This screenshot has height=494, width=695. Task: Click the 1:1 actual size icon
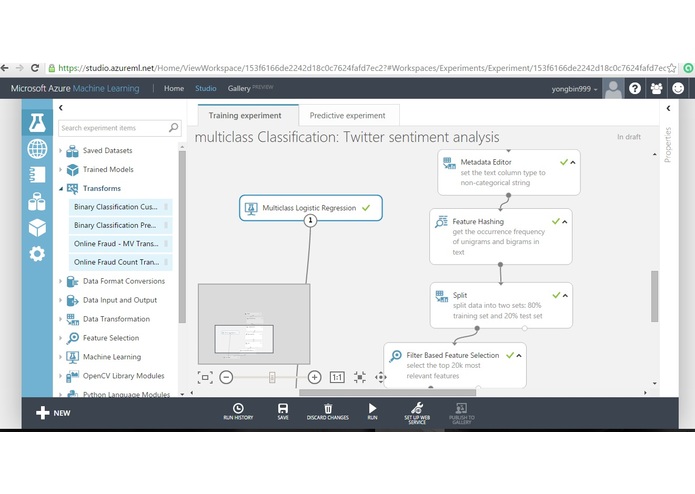pos(337,377)
